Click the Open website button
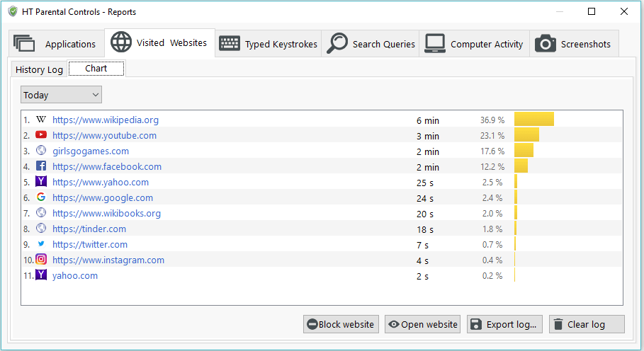The height and width of the screenshot is (351, 644). point(423,324)
